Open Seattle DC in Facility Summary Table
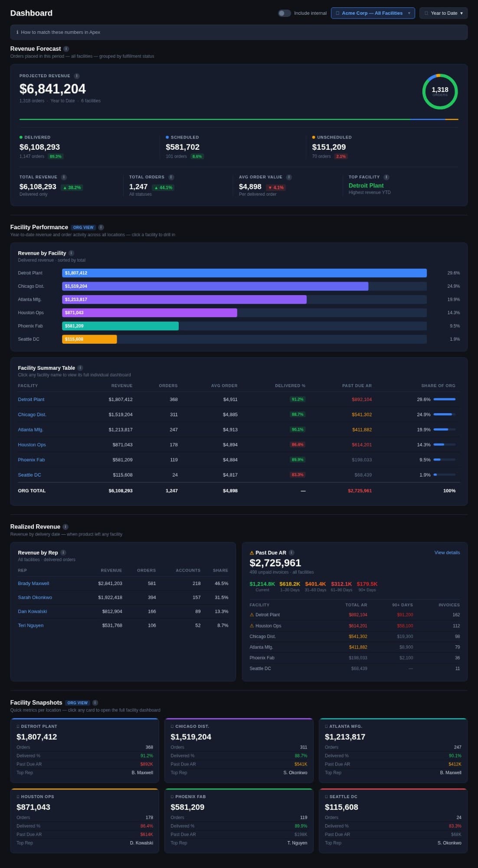This screenshot has width=478, height=868. [x=29, y=475]
